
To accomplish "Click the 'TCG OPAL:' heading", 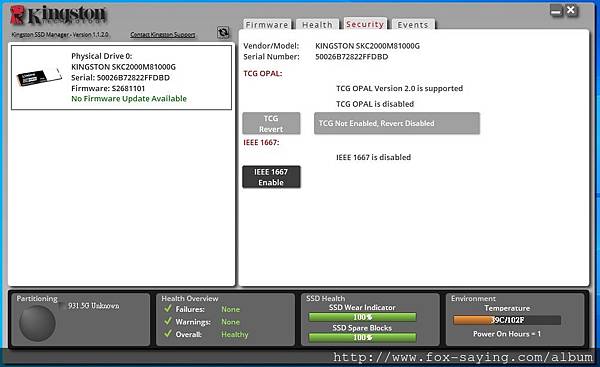I will pyautogui.click(x=263, y=73).
